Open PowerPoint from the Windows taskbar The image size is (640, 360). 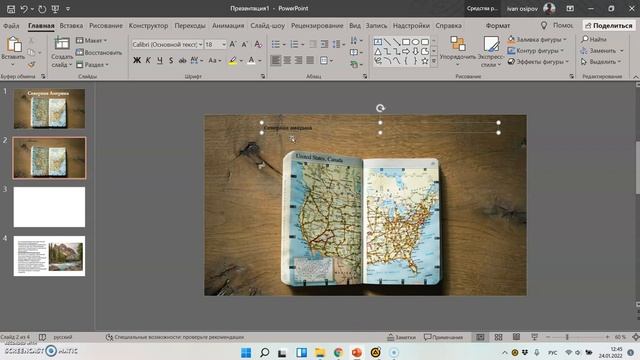coord(357,352)
